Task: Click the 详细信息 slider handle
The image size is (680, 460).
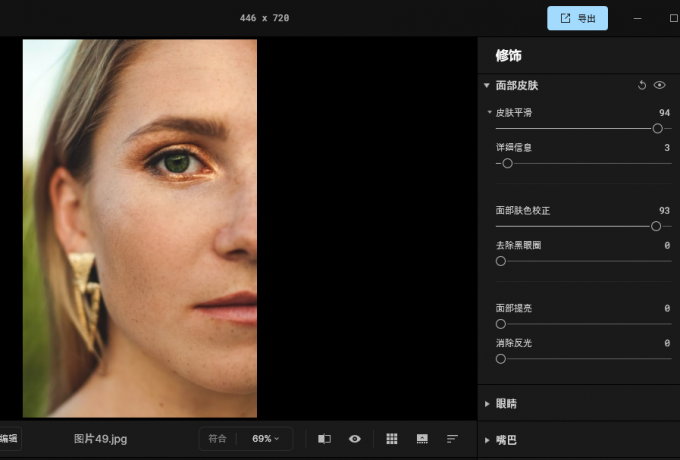Action: click(x=507, y=163)
